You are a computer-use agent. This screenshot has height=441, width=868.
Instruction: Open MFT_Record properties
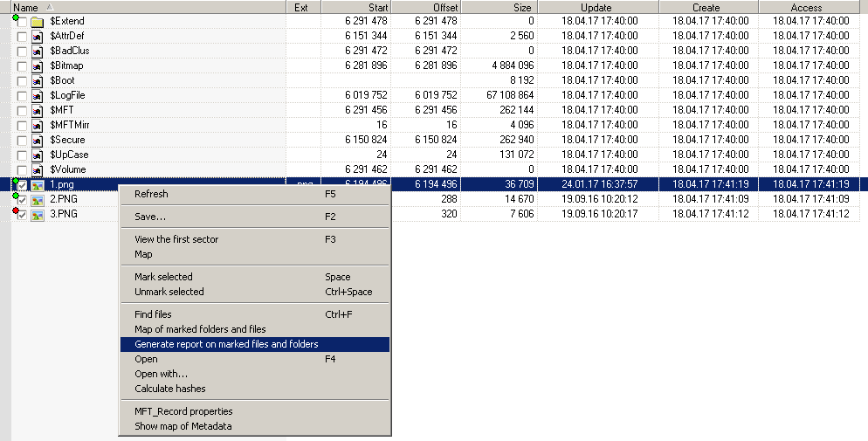pyautogui.click(x=183, y=411)
